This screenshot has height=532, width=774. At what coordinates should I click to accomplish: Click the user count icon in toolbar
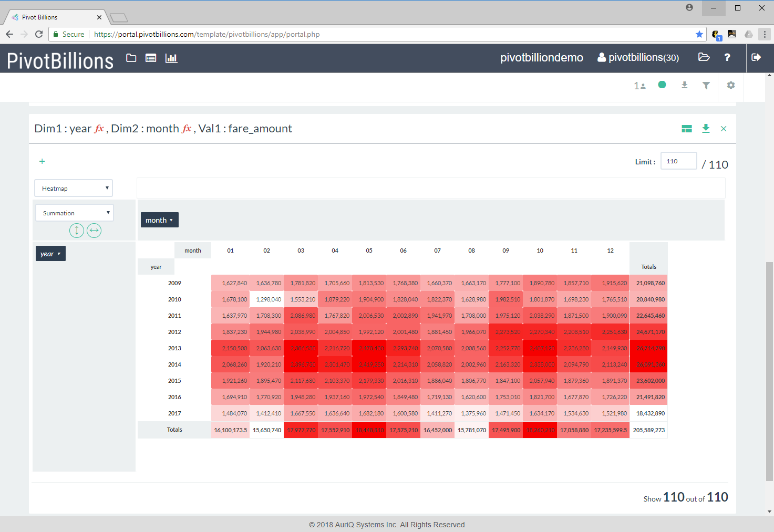[x=639, y=86]
